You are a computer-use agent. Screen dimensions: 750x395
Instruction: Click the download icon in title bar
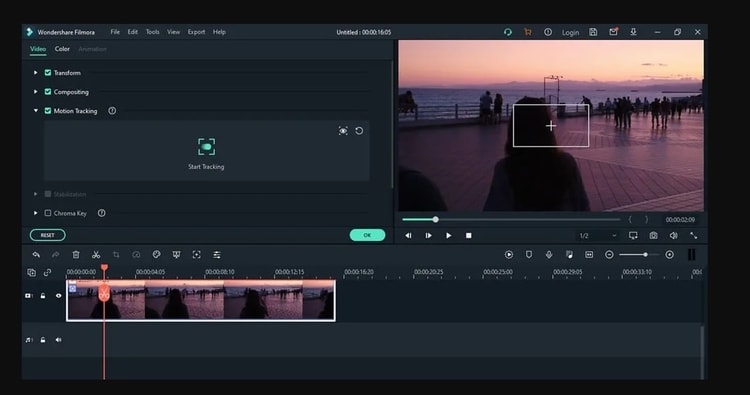pos(633,32)
